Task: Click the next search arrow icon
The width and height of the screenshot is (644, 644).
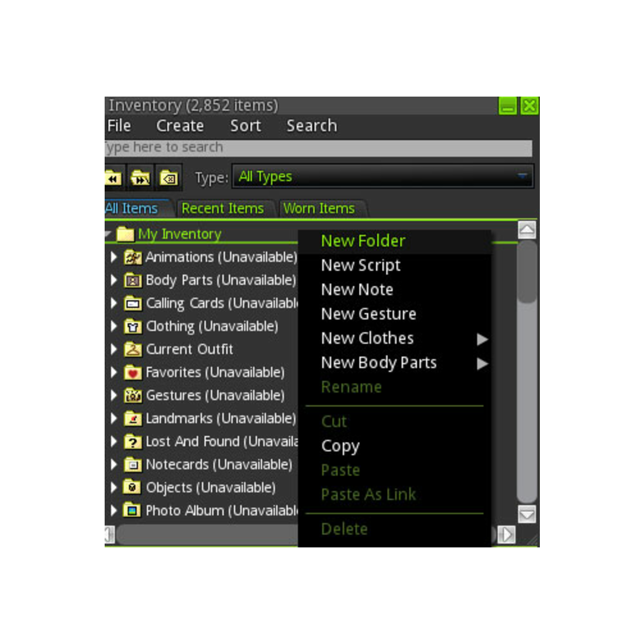Action: 141,178
